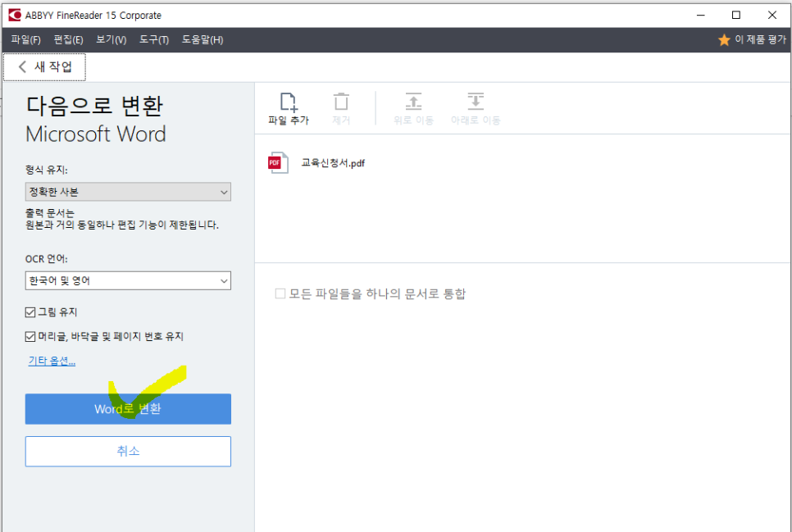Click the Add File (파일 추가) icon
Image resolution: width=792 pixels, height=532 pixels.
[x=289, y=102]
